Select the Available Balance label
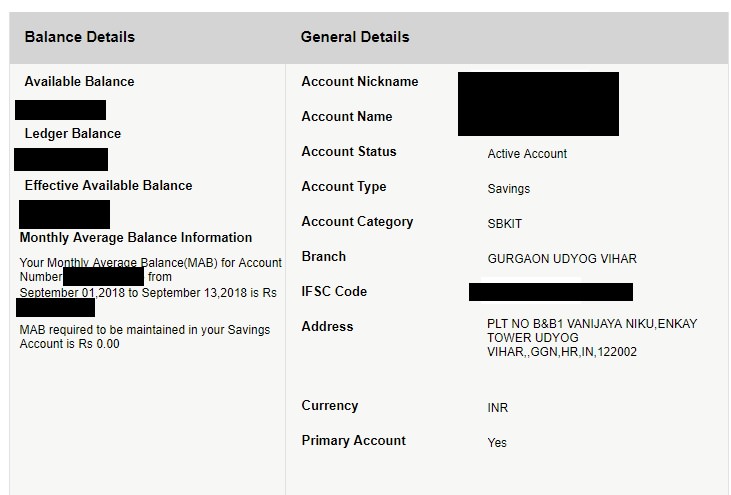731x495 pixels. [x=79, y=82]
